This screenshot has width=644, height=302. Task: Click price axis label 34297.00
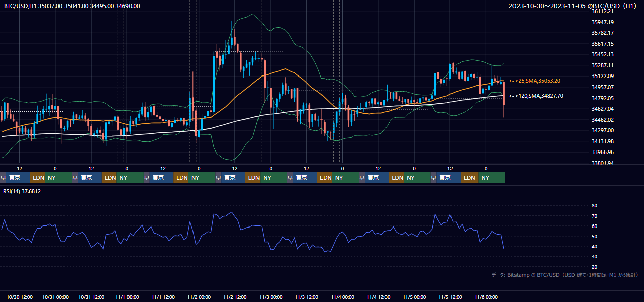603,130
